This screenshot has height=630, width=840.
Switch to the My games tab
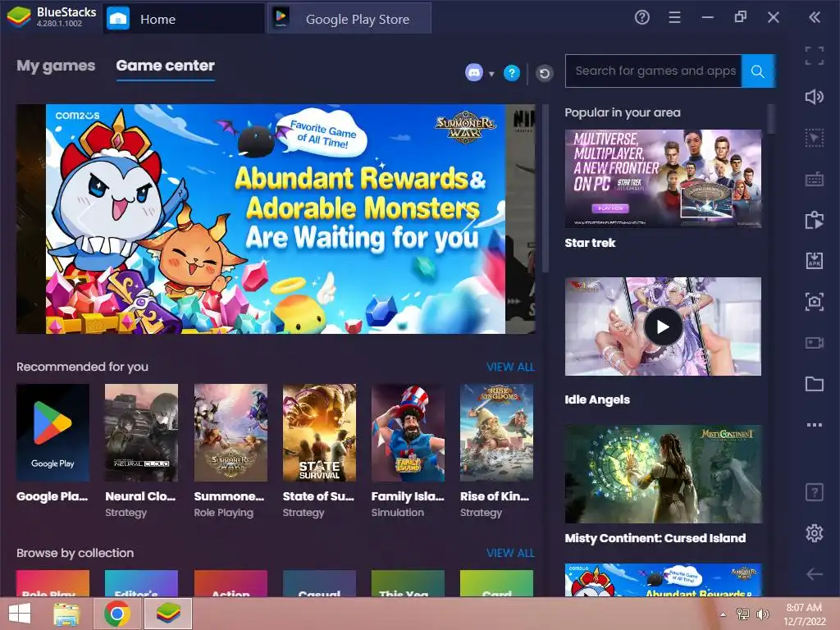[56, 66]
